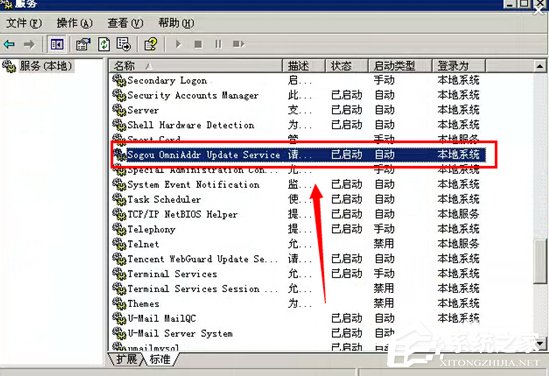Click 本地服务 login of TCP/IP NetBIOS Helper

coord(458,214)
